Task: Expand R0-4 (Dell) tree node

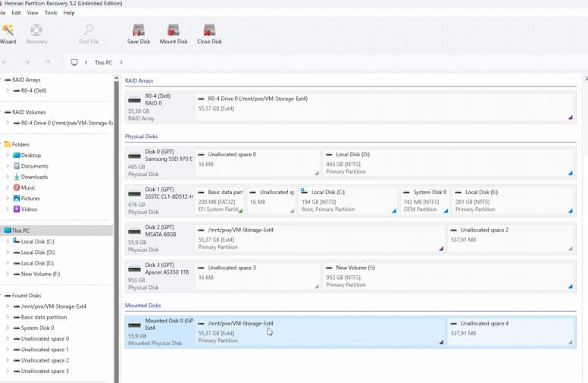Action: pyautogui.click(x=8, y=90)
